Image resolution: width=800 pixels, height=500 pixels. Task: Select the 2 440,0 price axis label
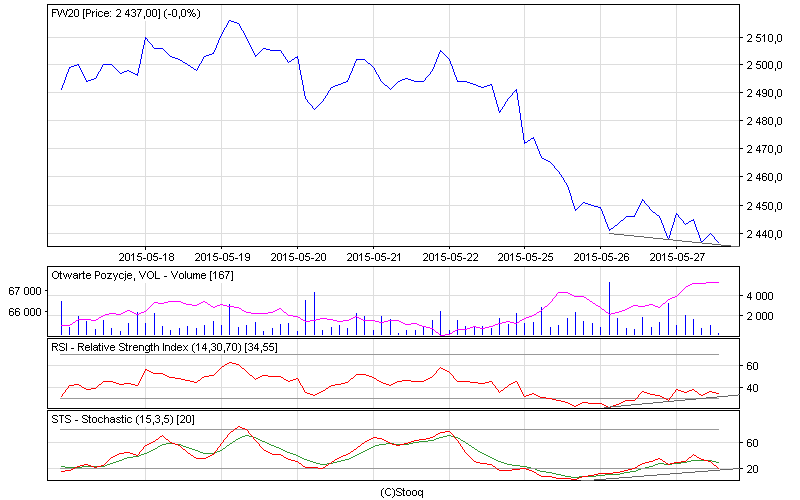click(763, 234)
